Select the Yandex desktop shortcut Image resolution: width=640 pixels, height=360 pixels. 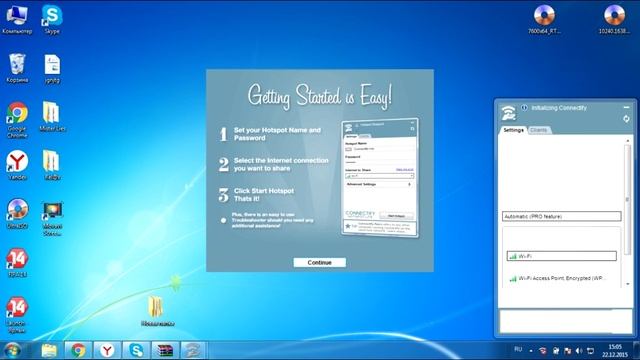[17, 165]
